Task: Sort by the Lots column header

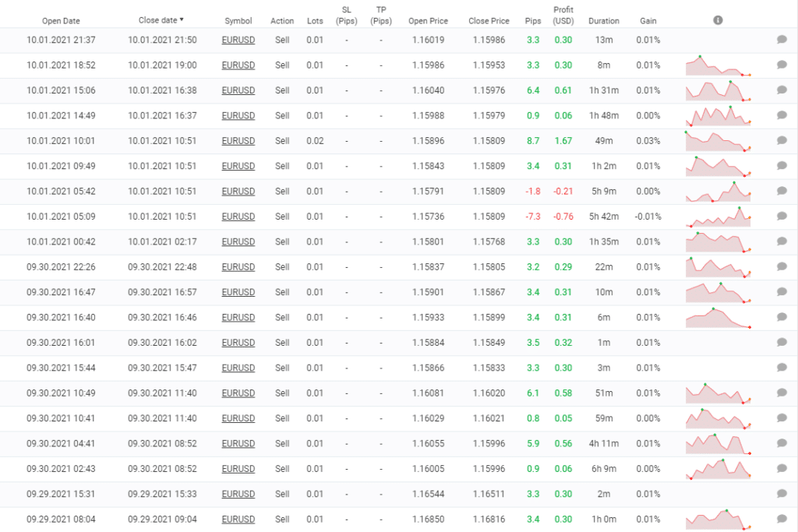Action: coord(315,21)
